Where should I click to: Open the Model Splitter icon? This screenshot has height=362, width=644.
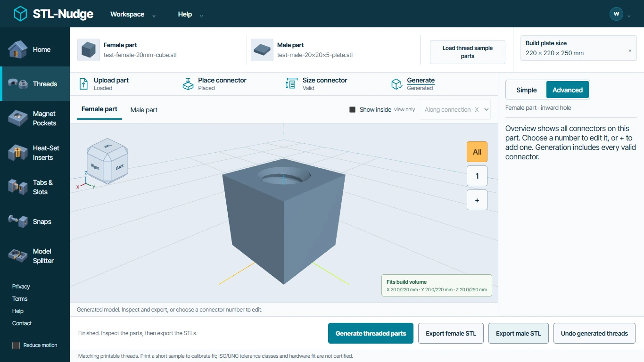pos(17,256)
